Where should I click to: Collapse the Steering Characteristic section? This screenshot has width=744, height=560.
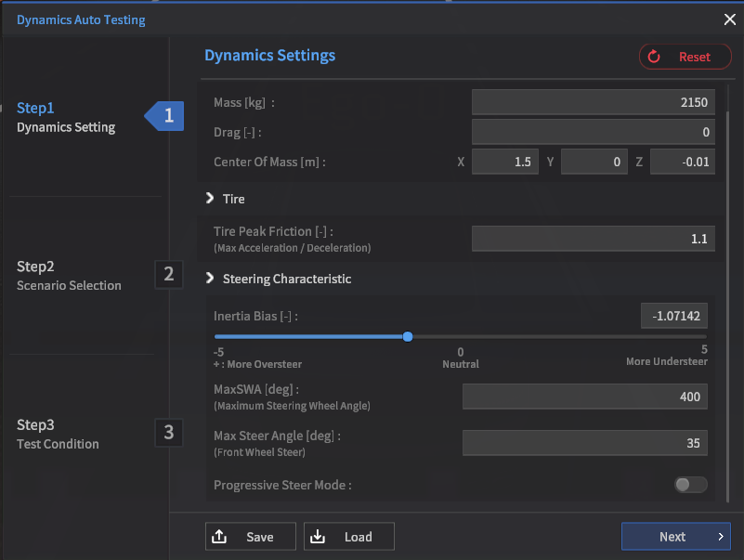coord(210,279)
